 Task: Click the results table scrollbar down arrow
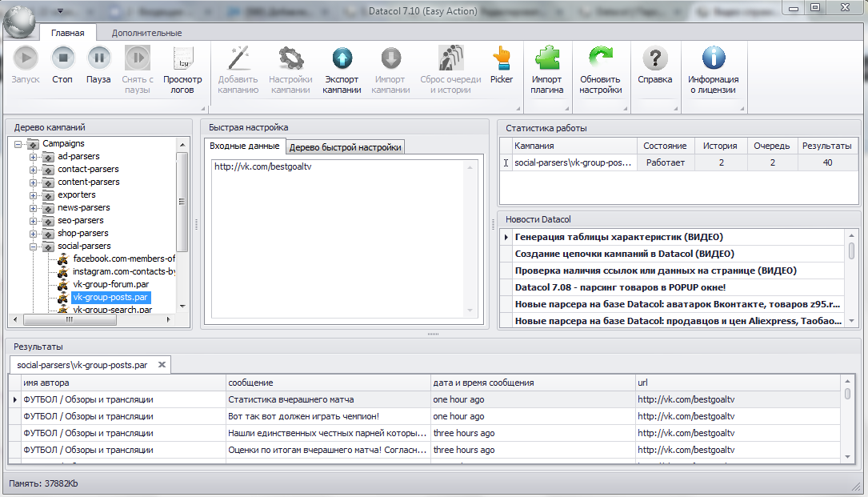click(x=847, y=456)
